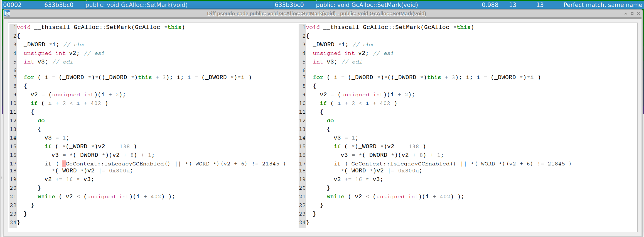The image size is (644, 237).
Task: Click '21845' constant in the left pane
Action: 271,164
